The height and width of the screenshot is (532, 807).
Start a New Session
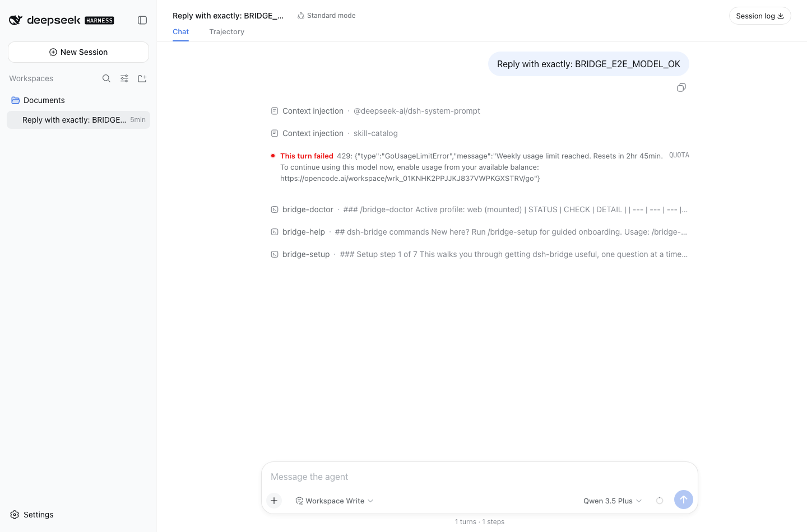pos(78,52)
